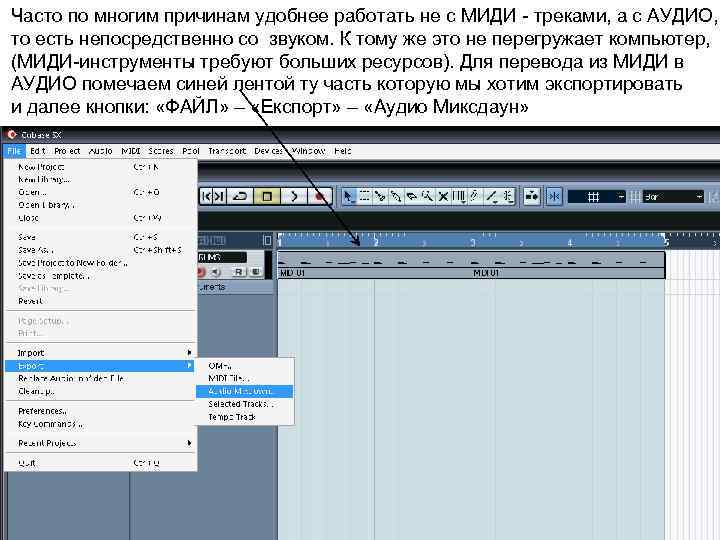Viewport: 720px width, 540px height.
Task: Select the Erase tool
Action: click(411, 197)
